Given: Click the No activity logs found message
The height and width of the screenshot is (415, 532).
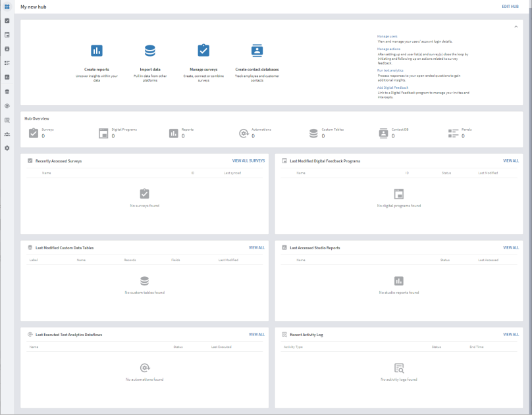Looking at the screenshot, I should [399, 379].
